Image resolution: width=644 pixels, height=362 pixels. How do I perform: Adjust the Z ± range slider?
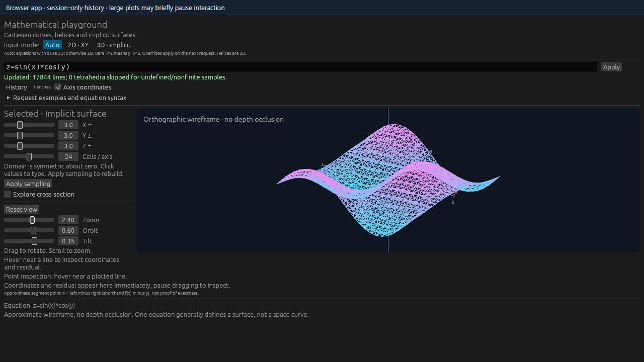pyautogui.click(x=29, y=146)
